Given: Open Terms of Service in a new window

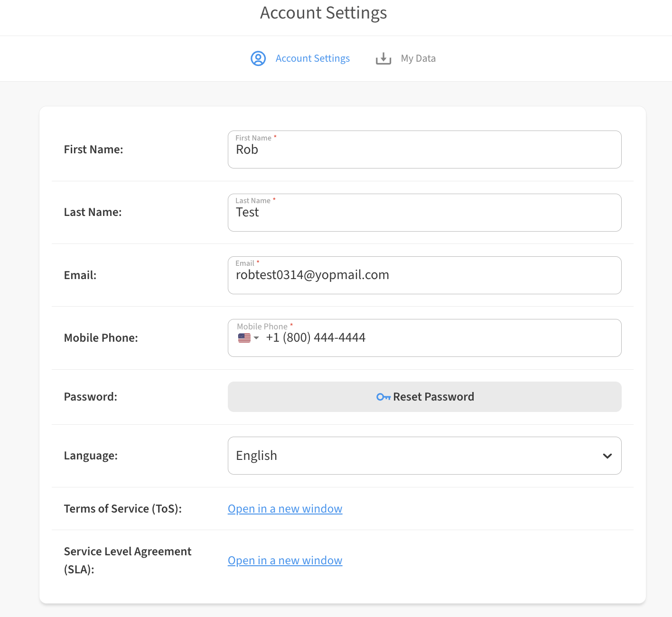Looking at the screenshot, I should pyautogui.click(x=285, y=509).
